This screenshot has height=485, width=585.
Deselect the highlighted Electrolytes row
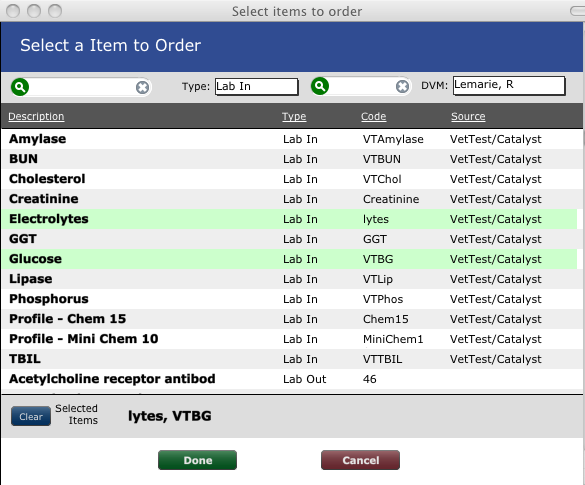[x=290, y=219]
